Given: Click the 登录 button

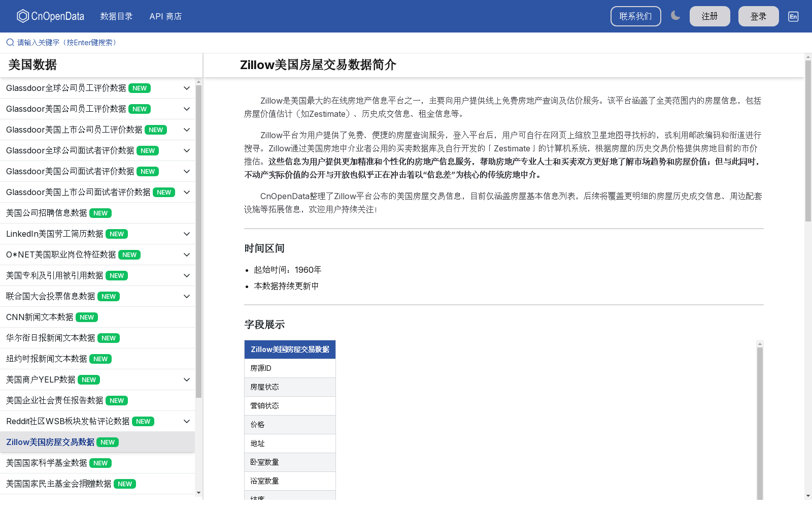Looking at the screenshot, I should (758, 16).
